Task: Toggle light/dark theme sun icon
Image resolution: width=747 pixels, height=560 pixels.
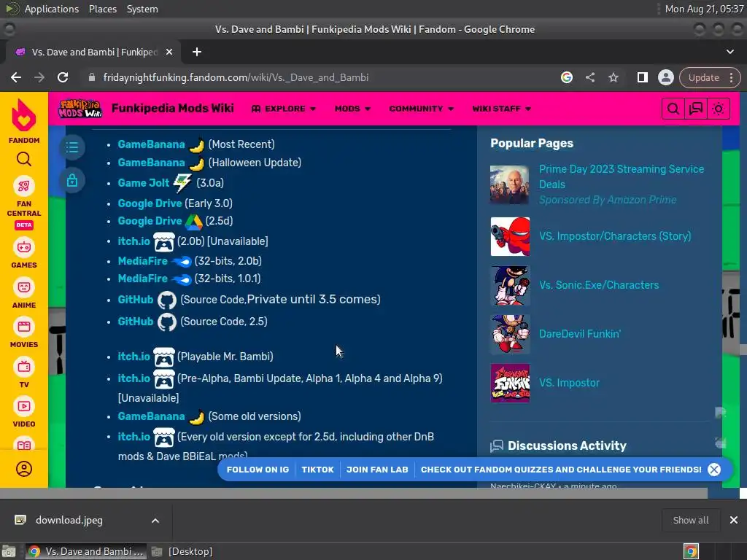Action: [719, 109]
